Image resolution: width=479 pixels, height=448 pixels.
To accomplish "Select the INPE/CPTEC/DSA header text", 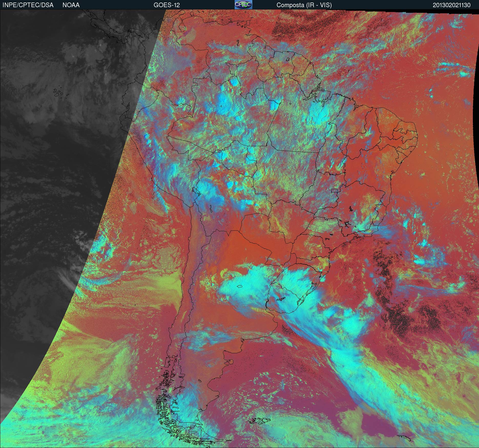I will 28,5.
